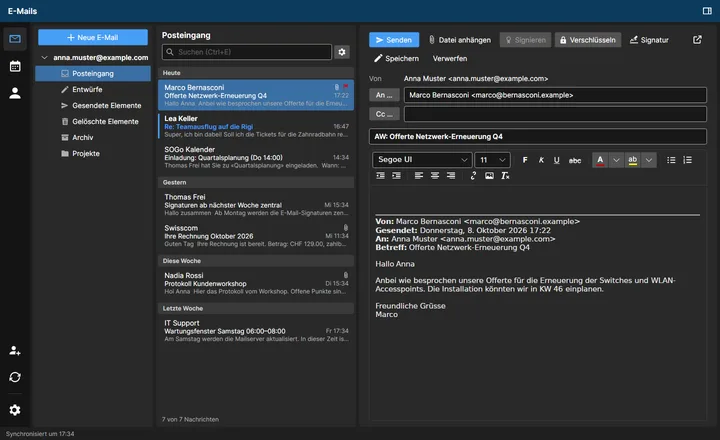Insert a bulleted list
720x440 pixels.
pyautogui.click(x=671, y=160)
